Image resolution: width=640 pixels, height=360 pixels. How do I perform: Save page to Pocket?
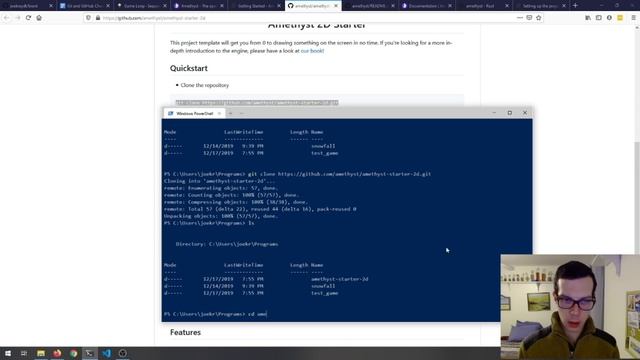529,18
